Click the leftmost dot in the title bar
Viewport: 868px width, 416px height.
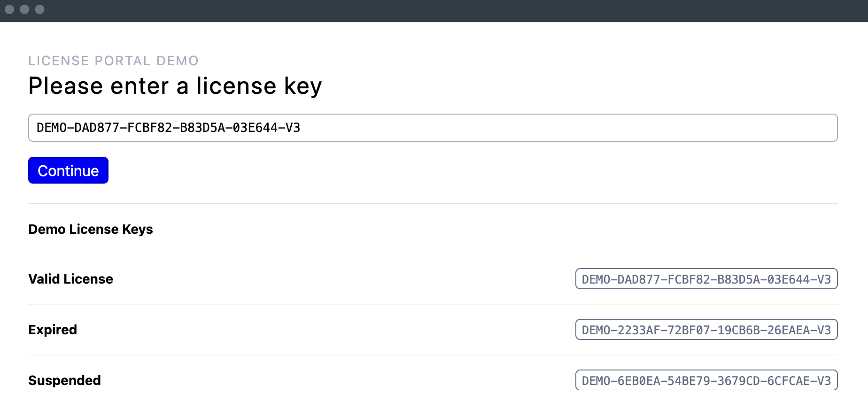(10, 9)
